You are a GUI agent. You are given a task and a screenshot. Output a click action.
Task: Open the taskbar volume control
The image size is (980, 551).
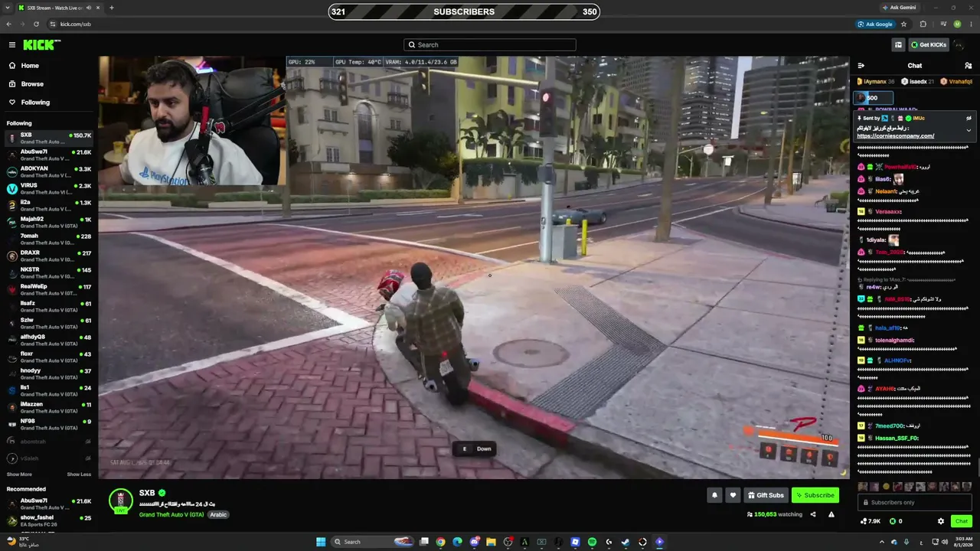(x=946, y=542)
